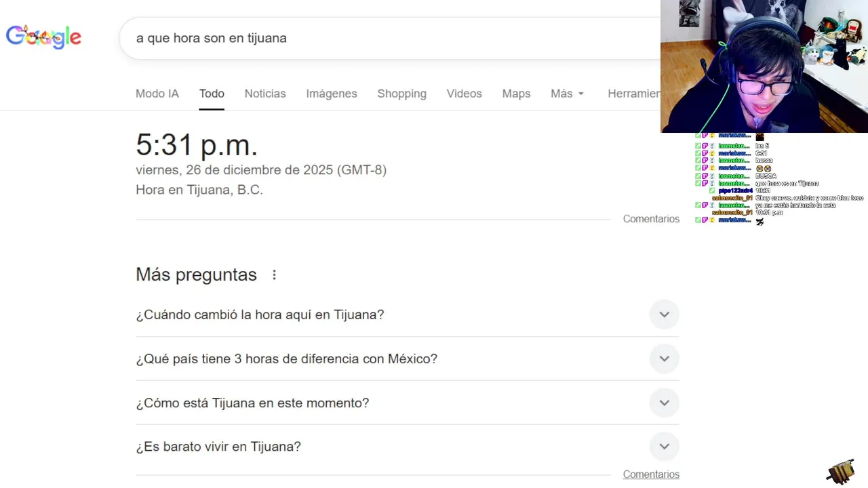Open the Imágenes tab
The image size is (868, 488).
332,94
